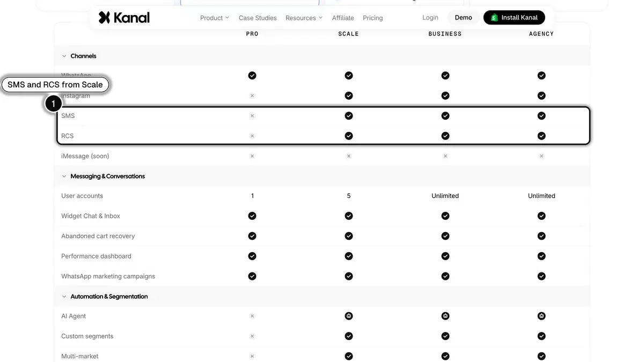Click the SMS checkmark under Scale

pos(349,116)
